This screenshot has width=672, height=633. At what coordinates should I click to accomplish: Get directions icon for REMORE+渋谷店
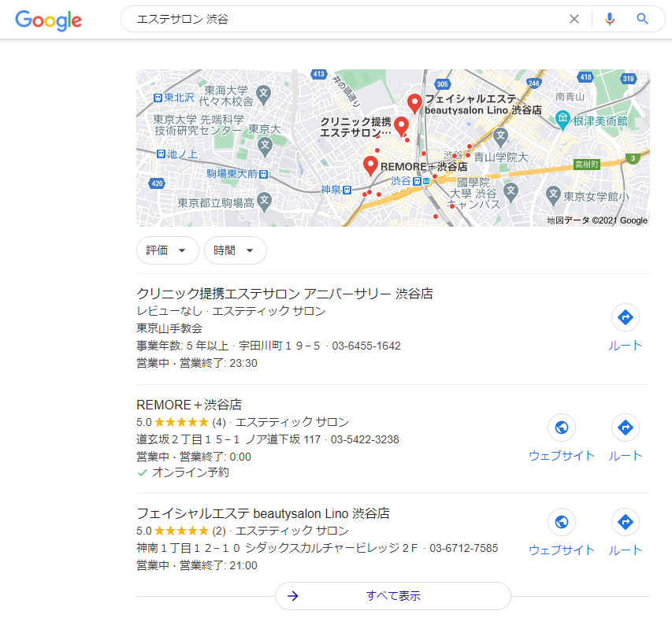[626, 428]
